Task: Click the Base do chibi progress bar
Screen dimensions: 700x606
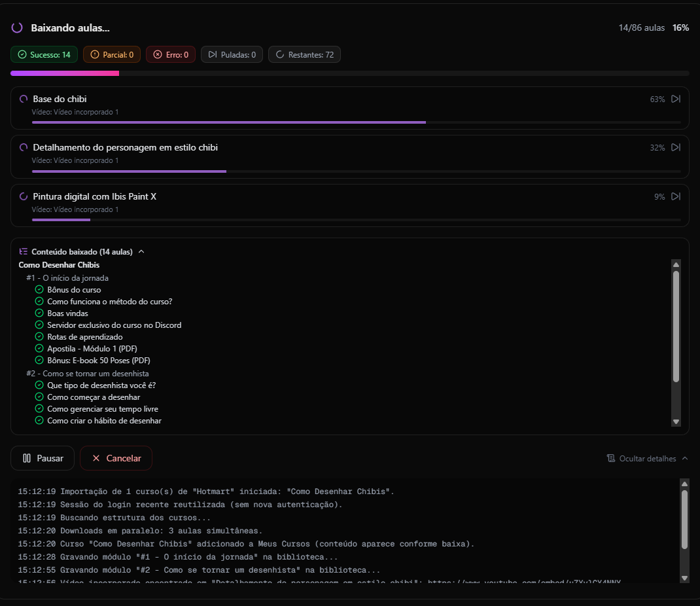Action: (x=357, y=122)
